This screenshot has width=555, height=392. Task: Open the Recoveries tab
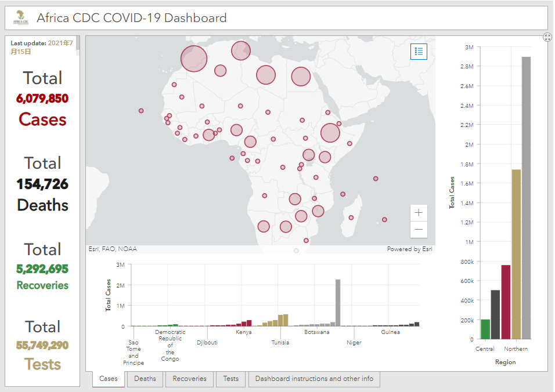pos(189,379)
